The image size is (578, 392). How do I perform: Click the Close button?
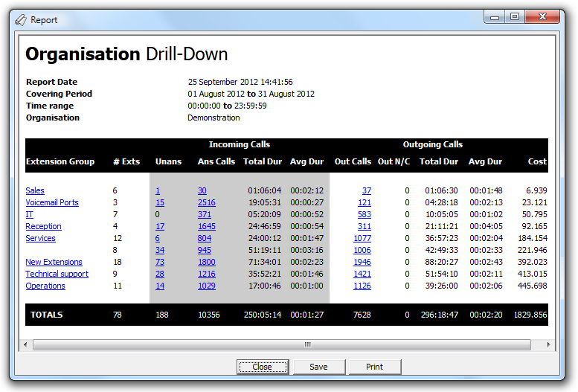(263, 367)
